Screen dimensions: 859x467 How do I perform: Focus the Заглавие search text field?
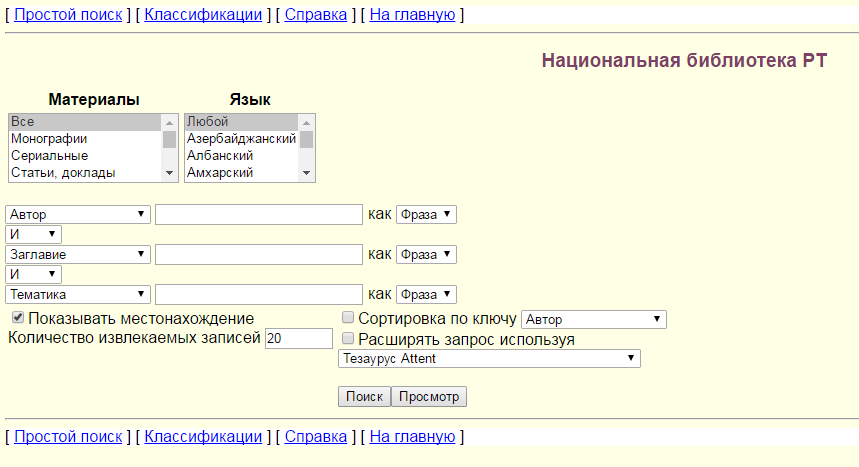(x=259, y=254)
